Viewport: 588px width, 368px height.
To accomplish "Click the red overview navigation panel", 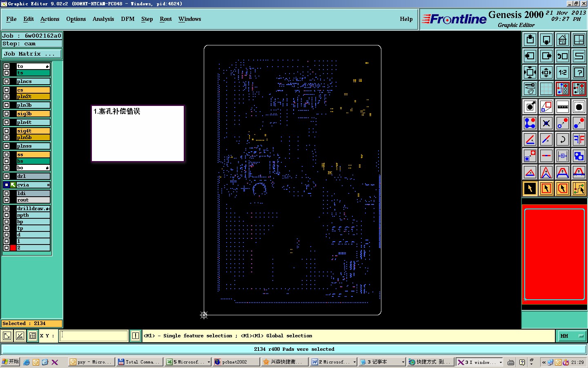I will (x=555, y=254).
